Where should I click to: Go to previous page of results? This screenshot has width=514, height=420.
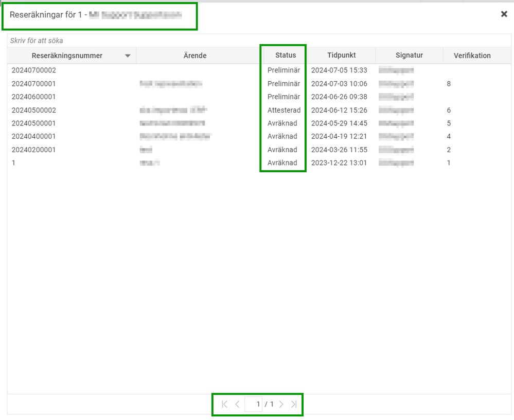coord(237,404)
